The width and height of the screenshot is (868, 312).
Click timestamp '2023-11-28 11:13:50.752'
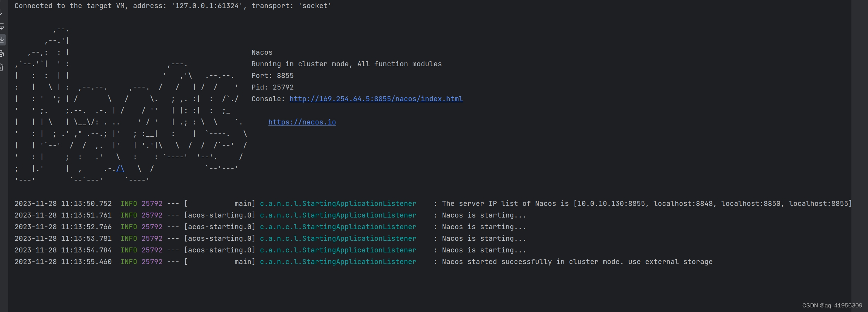pyautogui.click(x=63, y=204)
